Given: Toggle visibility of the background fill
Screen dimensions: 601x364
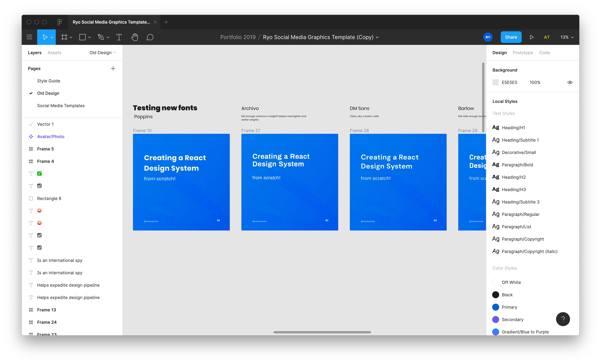Looking at the screenshot, I should [570, 82].
